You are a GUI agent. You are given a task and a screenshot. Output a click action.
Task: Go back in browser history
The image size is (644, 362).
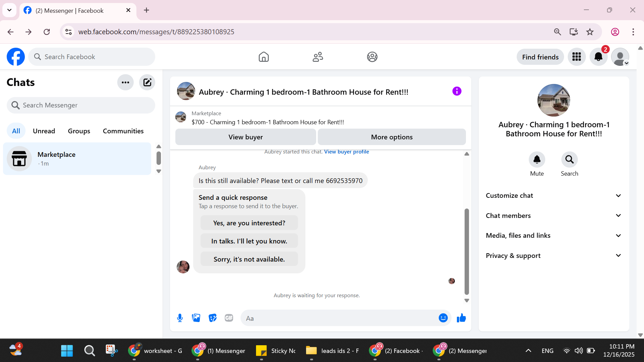click(10, 32)
